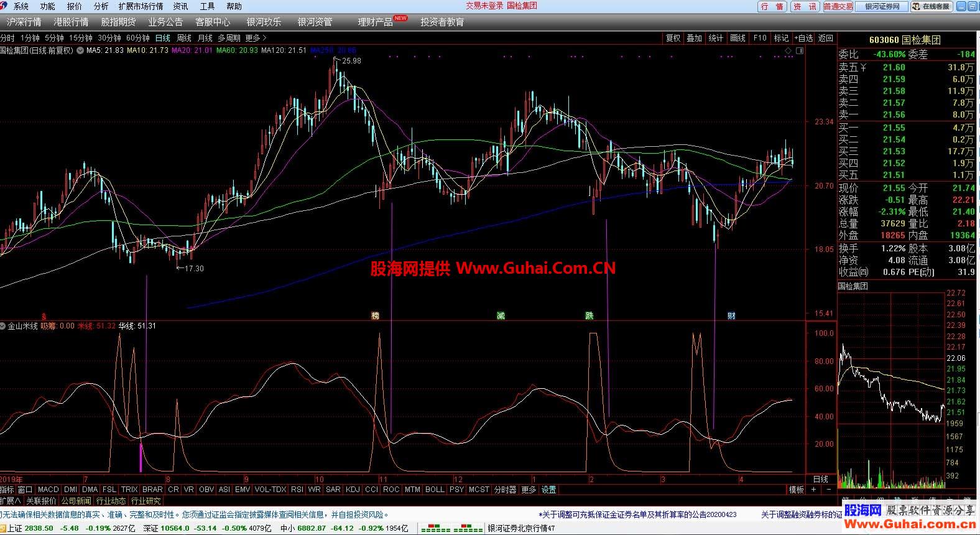
Task: Open 银河证券网 link button
Action: click(x=882, y=6)
